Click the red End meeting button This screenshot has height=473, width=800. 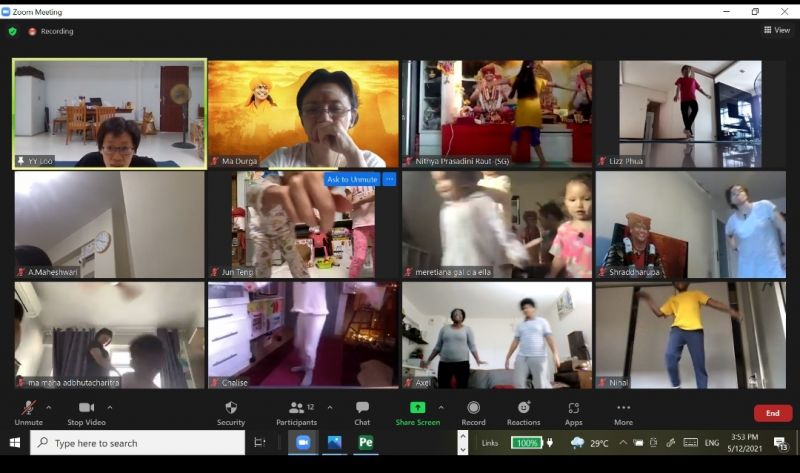772,413
